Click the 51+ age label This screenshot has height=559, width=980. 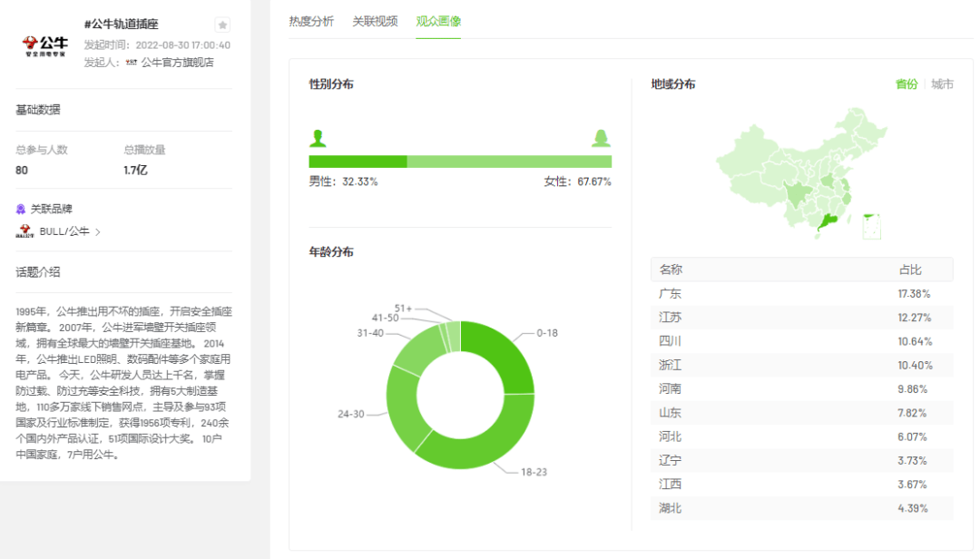click(403, 309)
